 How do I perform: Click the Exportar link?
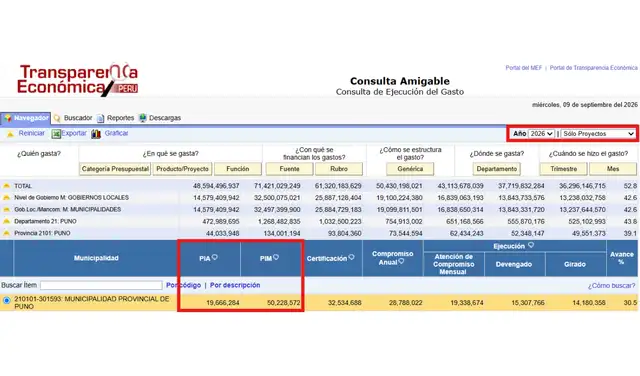pos(74,133)
